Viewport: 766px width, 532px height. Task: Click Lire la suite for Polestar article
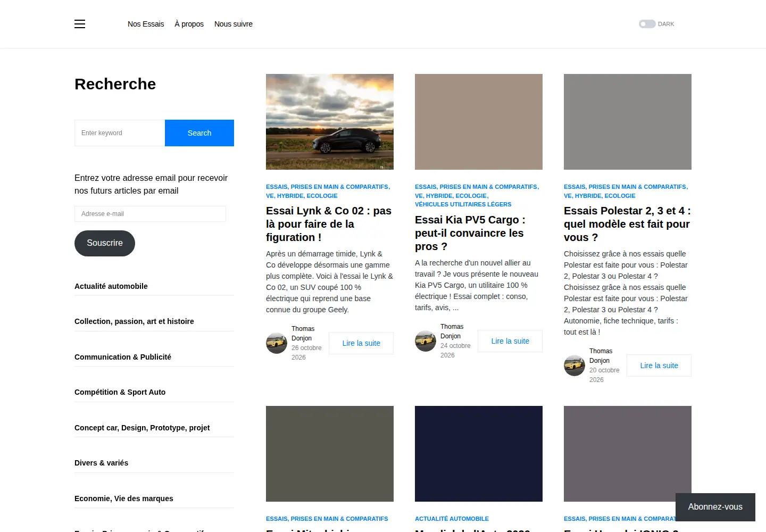pos(659,365)
